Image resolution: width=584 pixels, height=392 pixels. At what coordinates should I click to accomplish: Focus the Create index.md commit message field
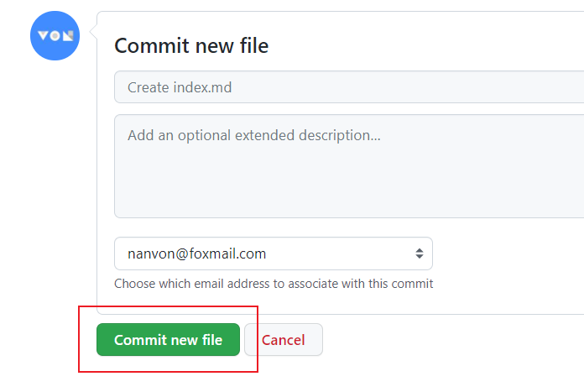349,86
